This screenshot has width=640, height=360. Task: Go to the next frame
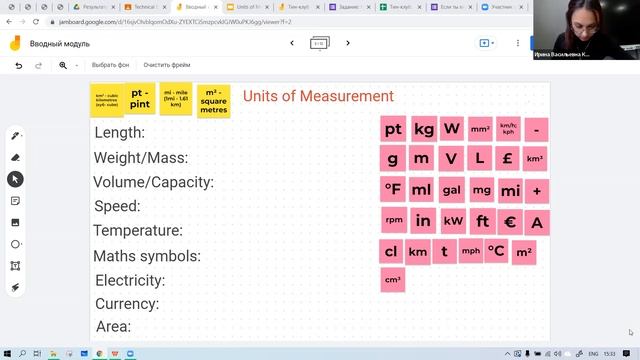[348, 43]
